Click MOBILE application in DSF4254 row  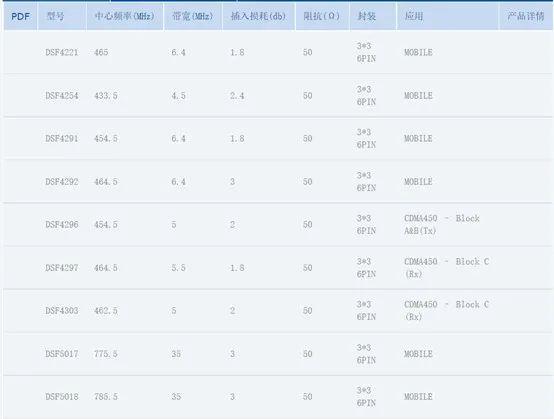pos(418,96)
